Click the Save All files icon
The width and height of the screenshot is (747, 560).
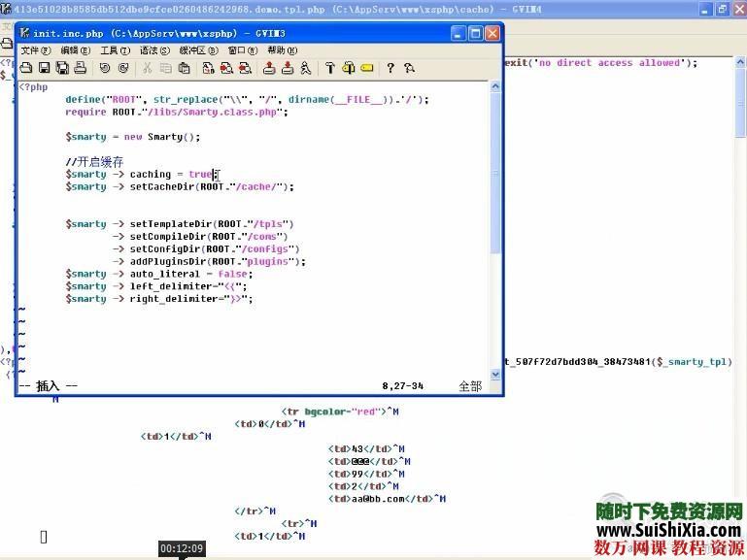click(x=61, y=68)
